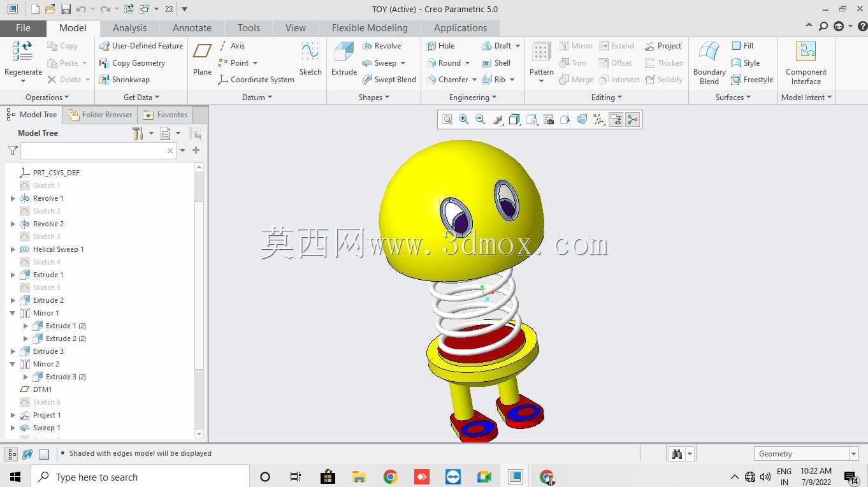Apply the Shell feature
Image resolution: width=868 pixels, height=487 pixels.
click(496, 63)
